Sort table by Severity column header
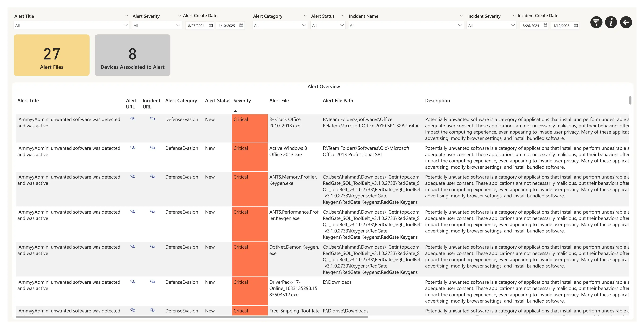Viewport: 644px width, 329px height. (242, 100)
